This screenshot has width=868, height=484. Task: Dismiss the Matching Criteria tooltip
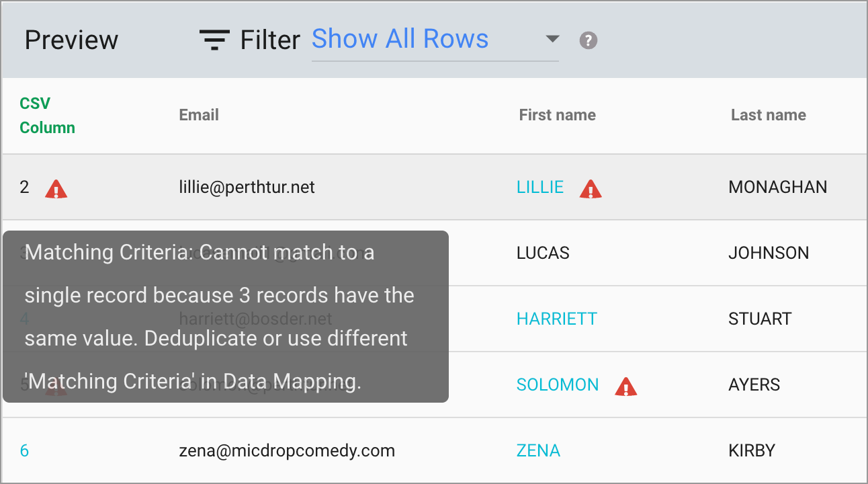coord(225,316)
